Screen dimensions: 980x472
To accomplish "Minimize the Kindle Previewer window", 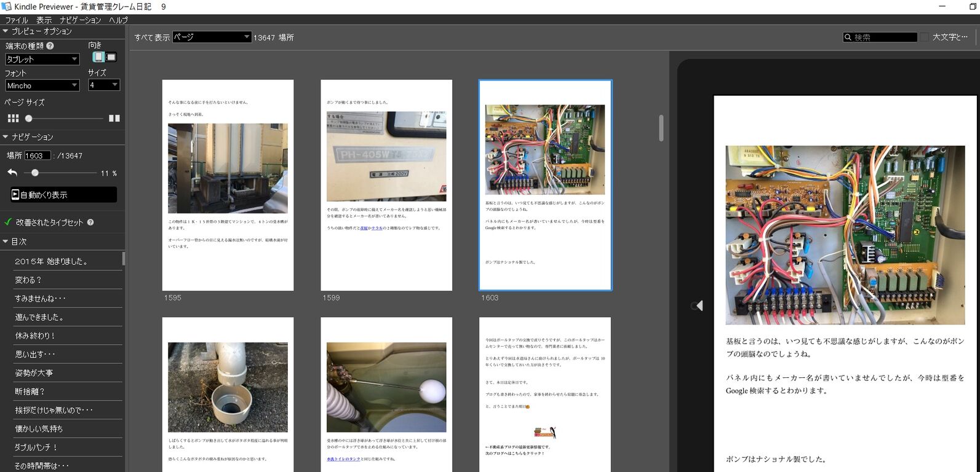I will (x=942, y=6).
